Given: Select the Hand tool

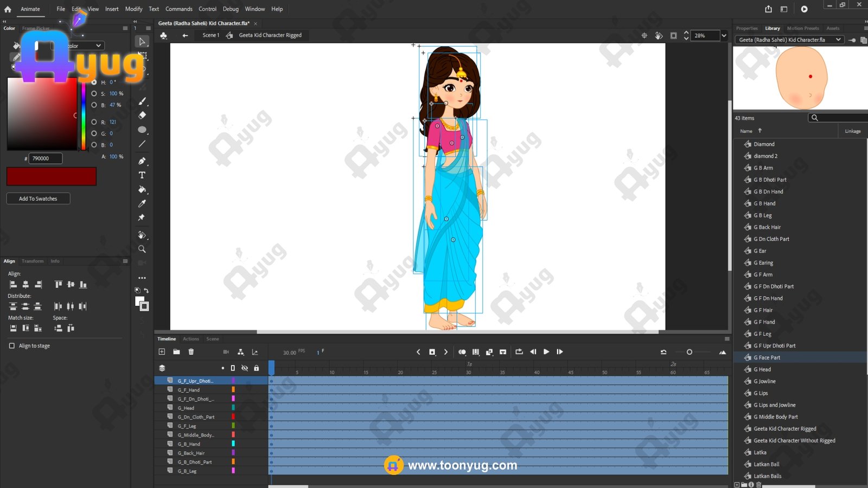Looking at the screenshot, I should point(142,235).
